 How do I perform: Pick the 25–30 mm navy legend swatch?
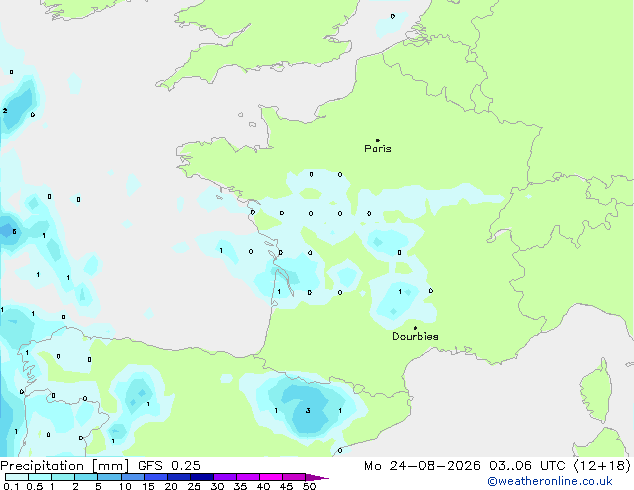[x=201, y=477]
